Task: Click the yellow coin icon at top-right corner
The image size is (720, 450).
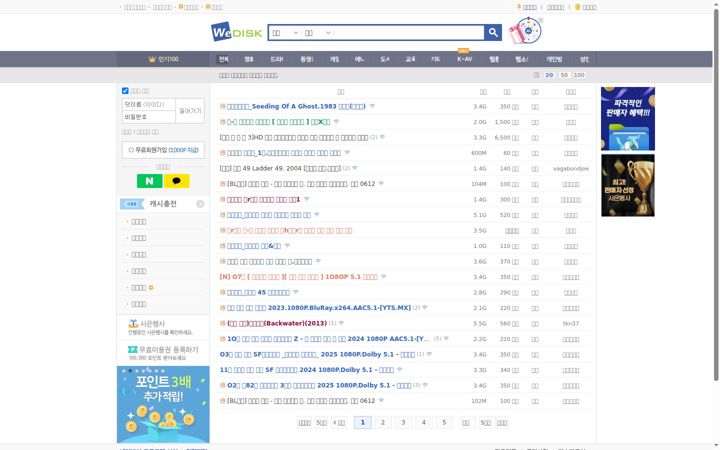Action: [578, 7]
